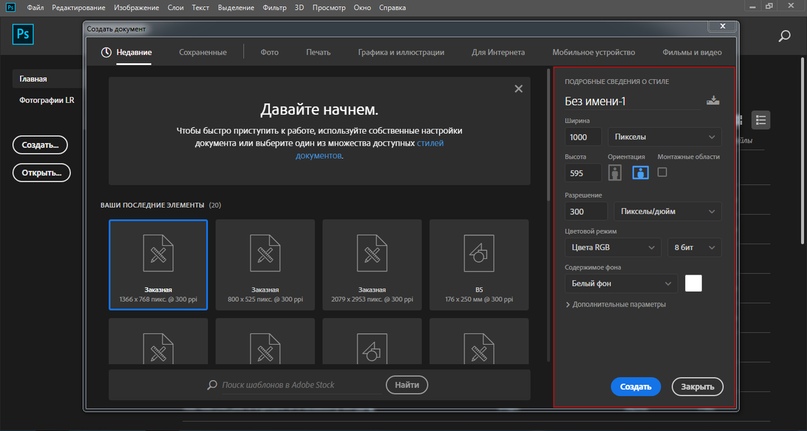Screen dimensions: 807x431
Task: Switch to list view icon
Action: click(x=760, y=120)
